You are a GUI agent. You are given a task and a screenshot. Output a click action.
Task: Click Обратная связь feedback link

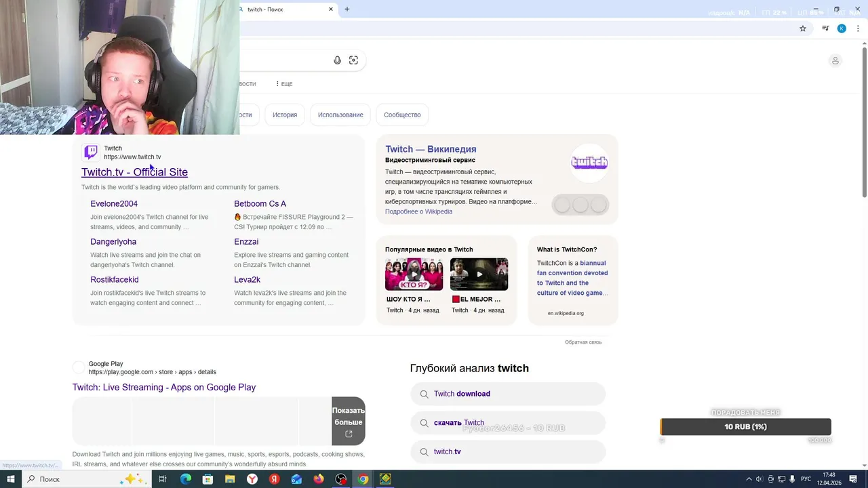click(x=583, y=342)
